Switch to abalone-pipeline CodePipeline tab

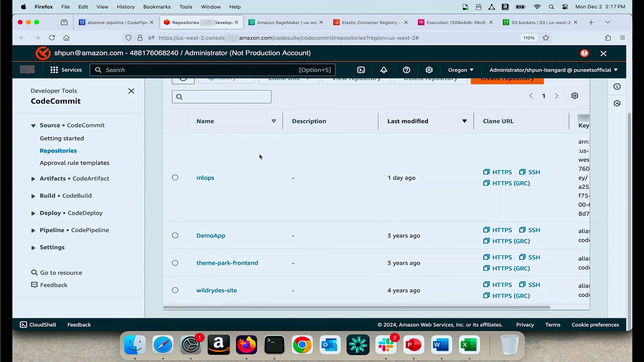coord(116,22)
